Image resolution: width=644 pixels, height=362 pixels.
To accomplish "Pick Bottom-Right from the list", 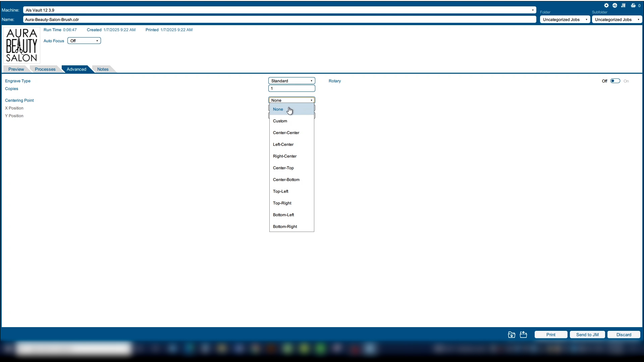I will tap(285, 227).
